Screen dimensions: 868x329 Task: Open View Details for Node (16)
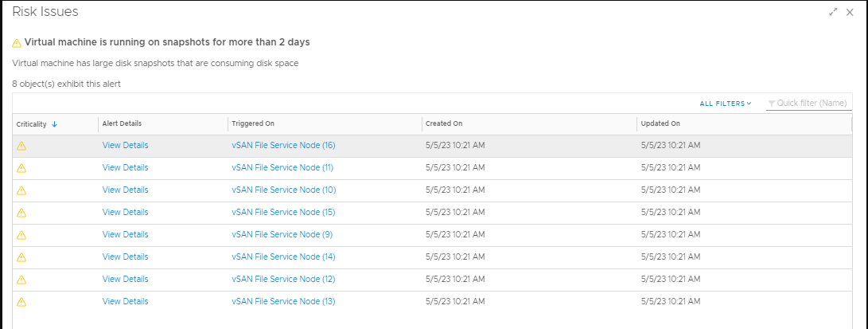click(125, 146)
